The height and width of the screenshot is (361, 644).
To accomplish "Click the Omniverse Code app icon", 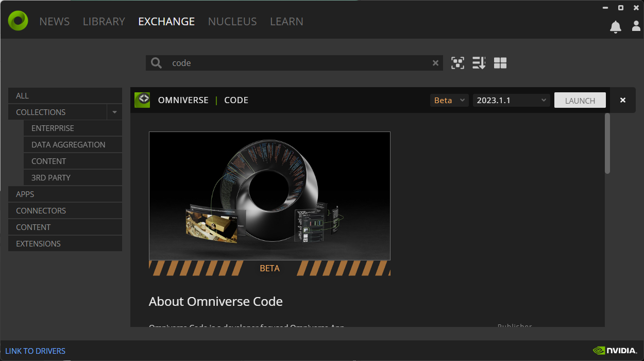I will pyautogui.click(x=142, y=100).
